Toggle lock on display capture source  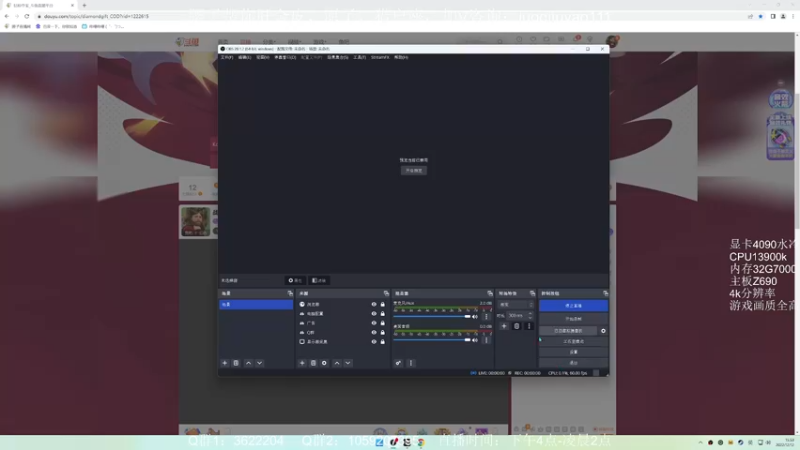pyautogui.click(x=383, y=342)
